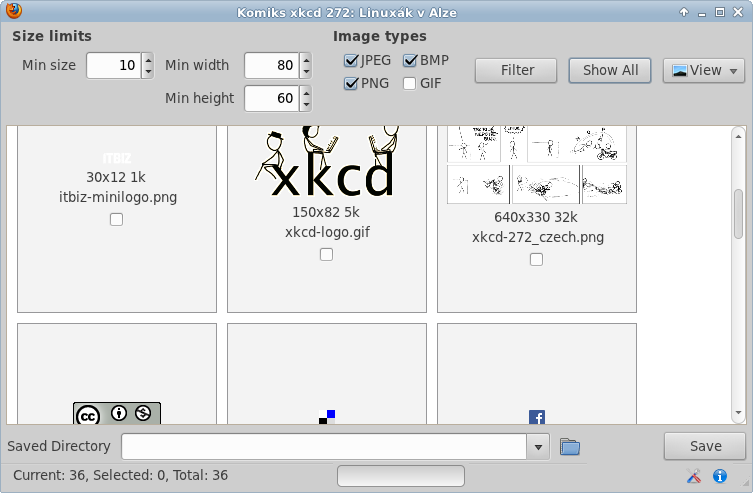The height and width of the screenshot is (493, 753).
Task: Tick the checkbox under xkcd-logo.gif
Action: (326, 254)
